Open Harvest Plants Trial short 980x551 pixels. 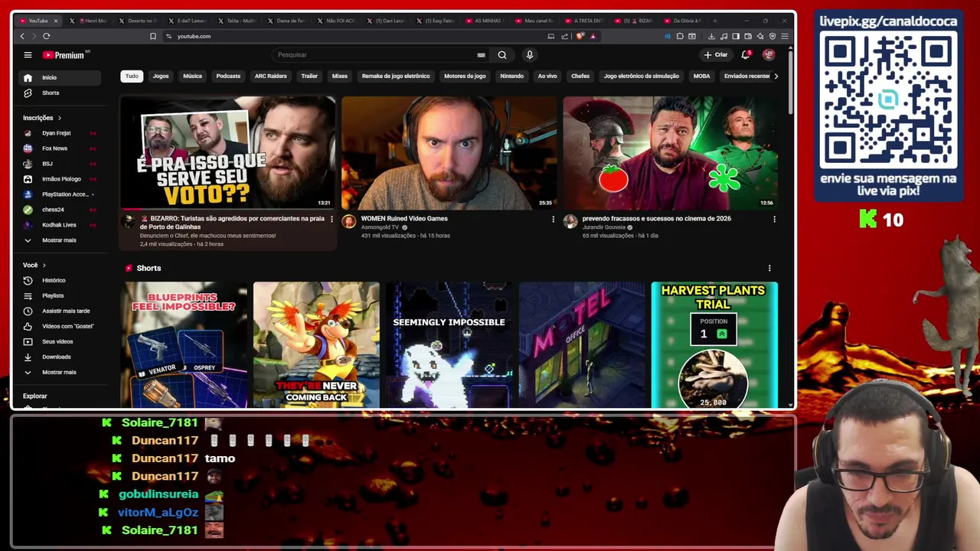pos(714,345)
